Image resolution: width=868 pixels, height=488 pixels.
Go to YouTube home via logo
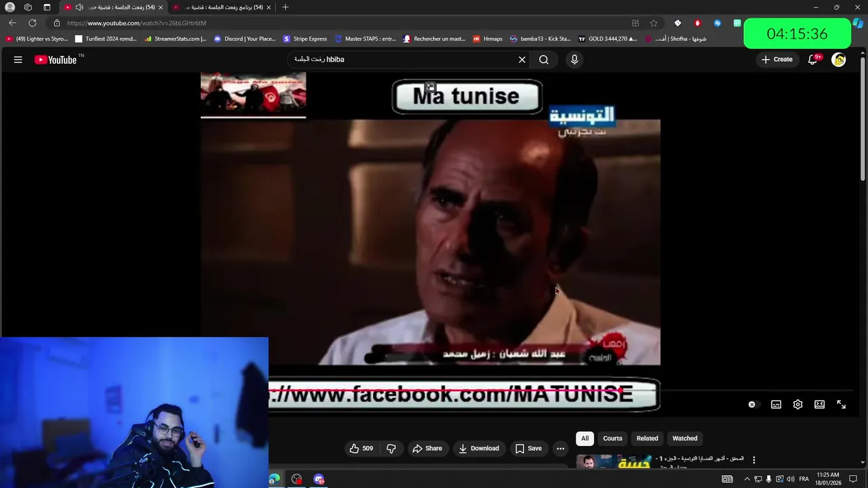click(56, 60)
